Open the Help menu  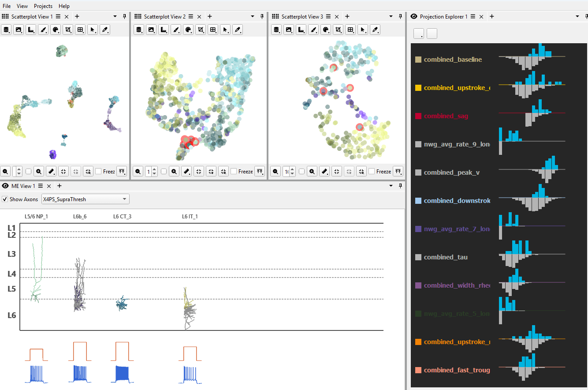click(64, 6)
